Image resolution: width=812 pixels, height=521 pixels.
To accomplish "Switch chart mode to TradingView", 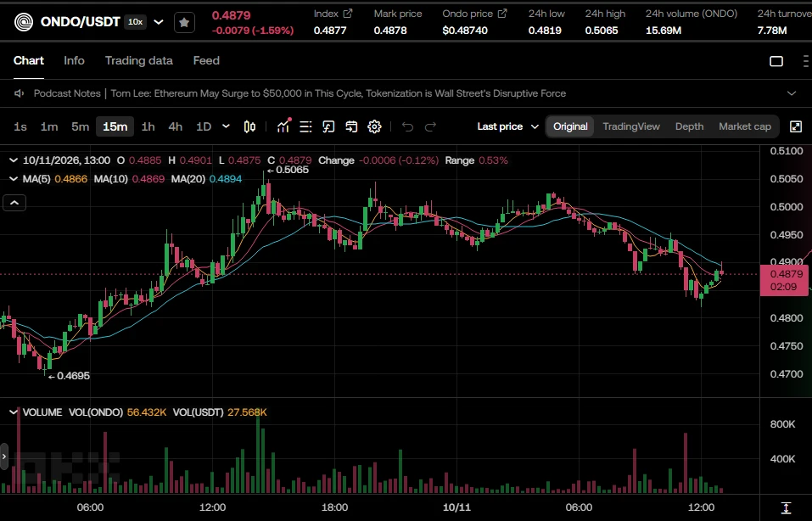I will [x=630, y=126].
